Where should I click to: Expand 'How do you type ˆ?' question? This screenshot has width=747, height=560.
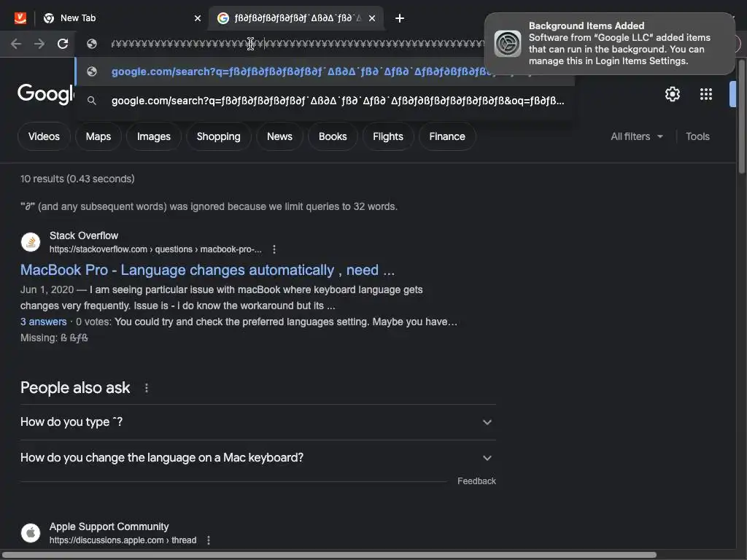click(258, 422)
